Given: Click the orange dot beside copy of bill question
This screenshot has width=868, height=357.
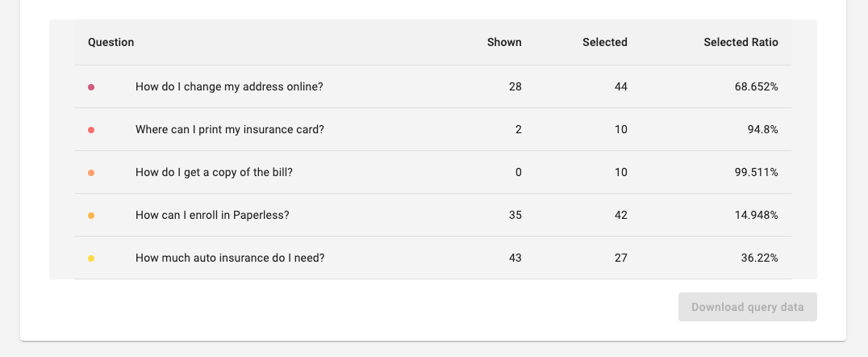Looking at the screenshot, I should [x=91, y=172].
